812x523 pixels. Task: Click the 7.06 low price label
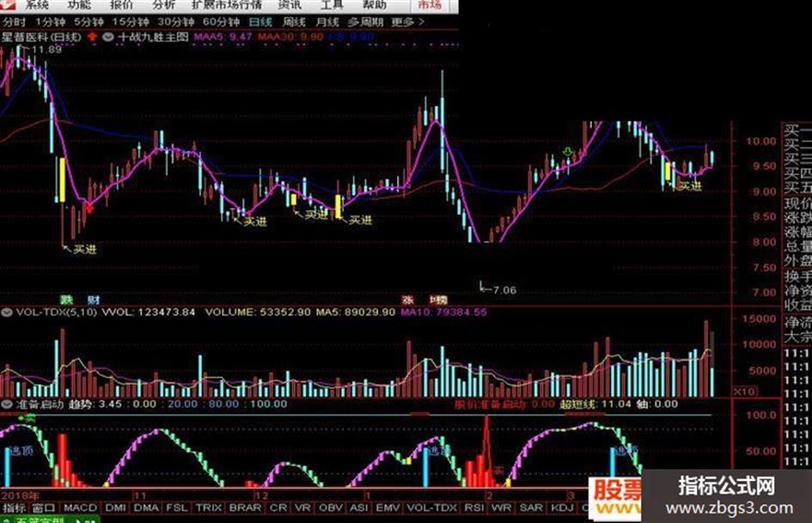pos(505,290)
